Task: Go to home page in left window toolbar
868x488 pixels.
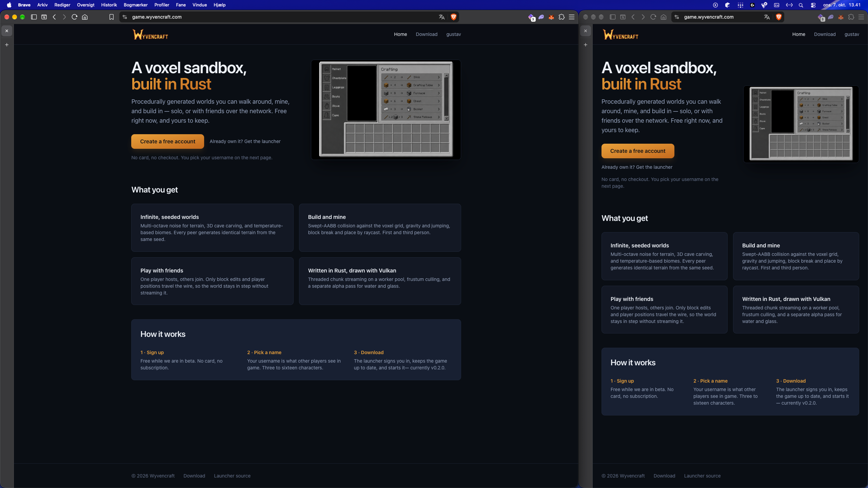Action: click(85, 17)
